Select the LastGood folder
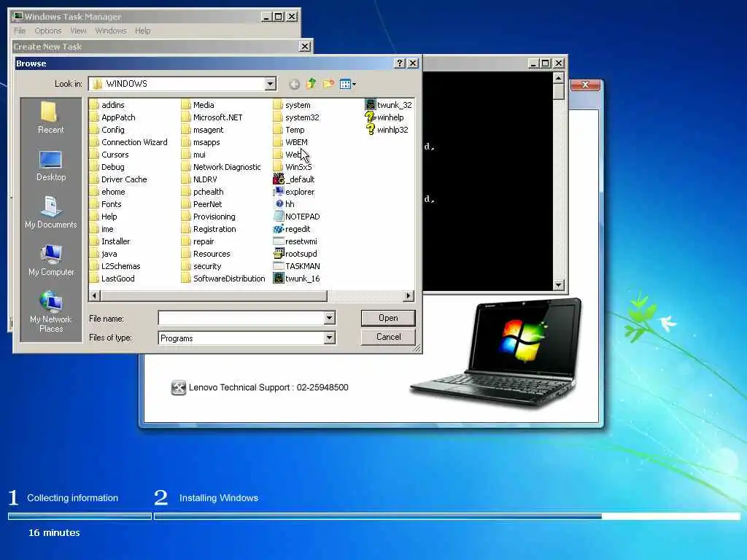The width and height of the screenshot is (747, 560). [112, 278]
